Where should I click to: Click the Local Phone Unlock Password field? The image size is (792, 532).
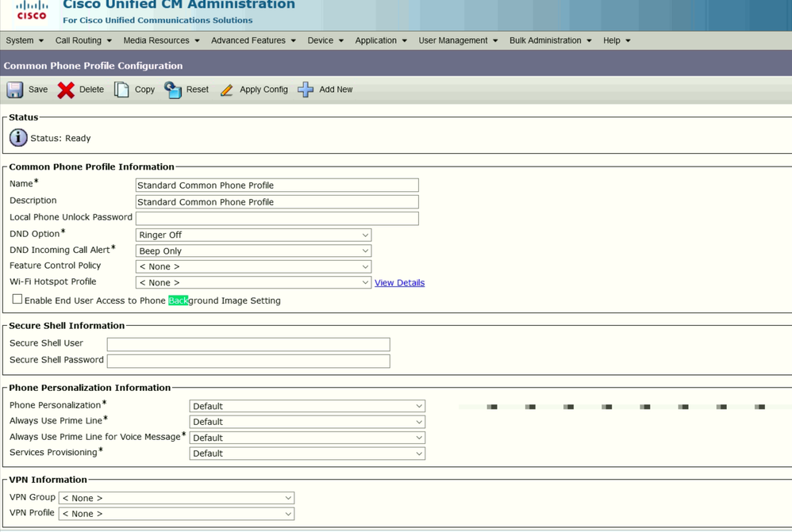tap(277, 218)
